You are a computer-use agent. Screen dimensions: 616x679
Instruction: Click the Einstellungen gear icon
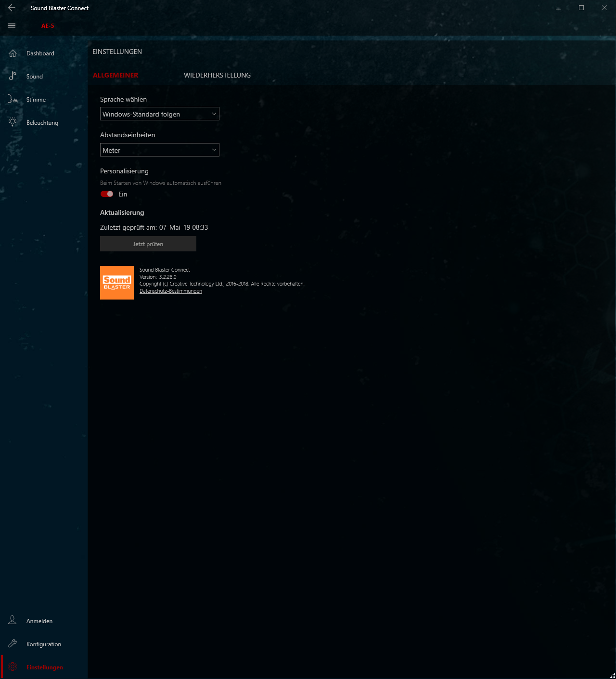coord(13,667)
